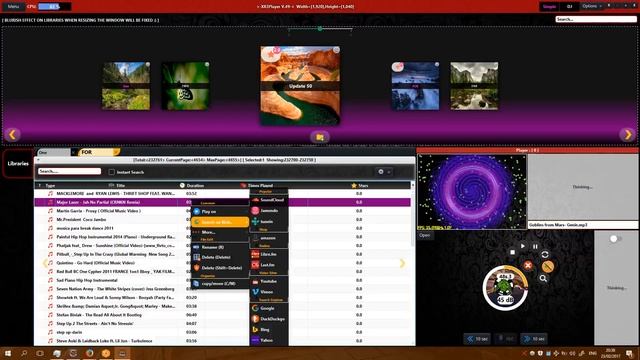The width and height of the screenshot is (640, 360).
Task: Search song on Yahoo
Action: pyautogui.click(x=269, y=340)
